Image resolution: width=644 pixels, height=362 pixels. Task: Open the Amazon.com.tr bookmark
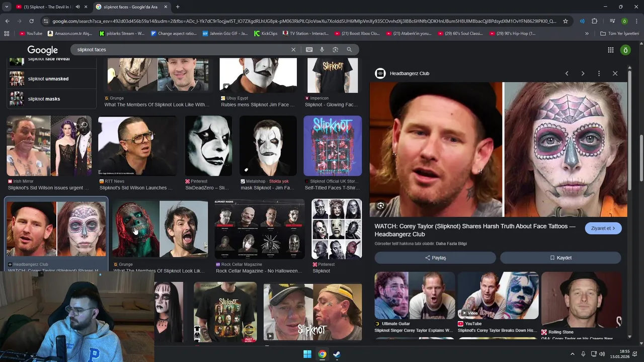click(70, 34)
